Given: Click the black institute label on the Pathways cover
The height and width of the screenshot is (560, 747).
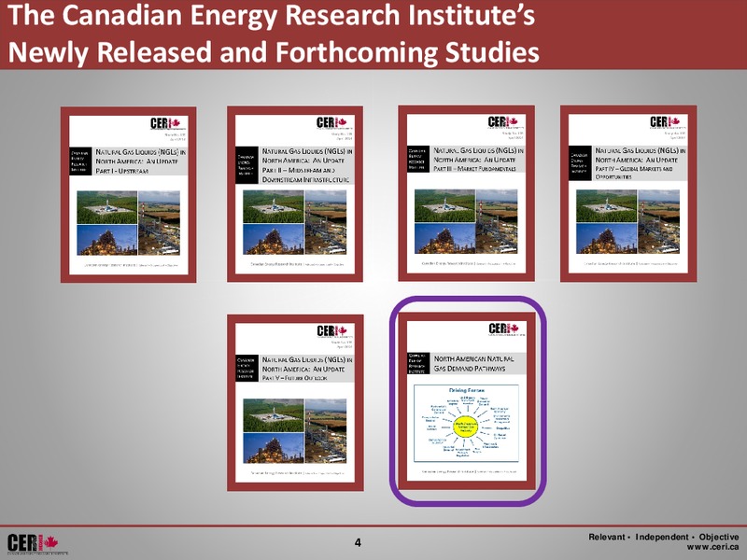Looking at the screenshot, I should click(x=418, y=364).
